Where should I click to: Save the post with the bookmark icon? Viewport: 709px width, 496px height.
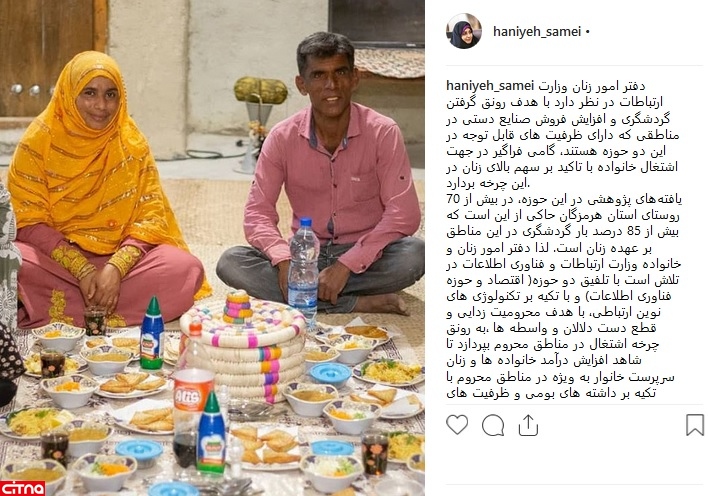[695, 425]
